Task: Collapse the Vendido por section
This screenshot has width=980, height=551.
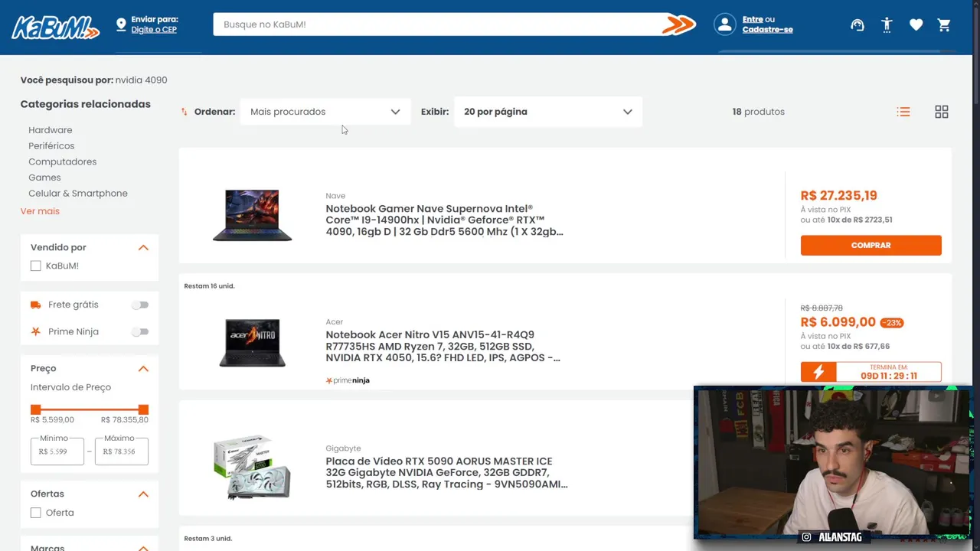Action: tap(143, 248)
